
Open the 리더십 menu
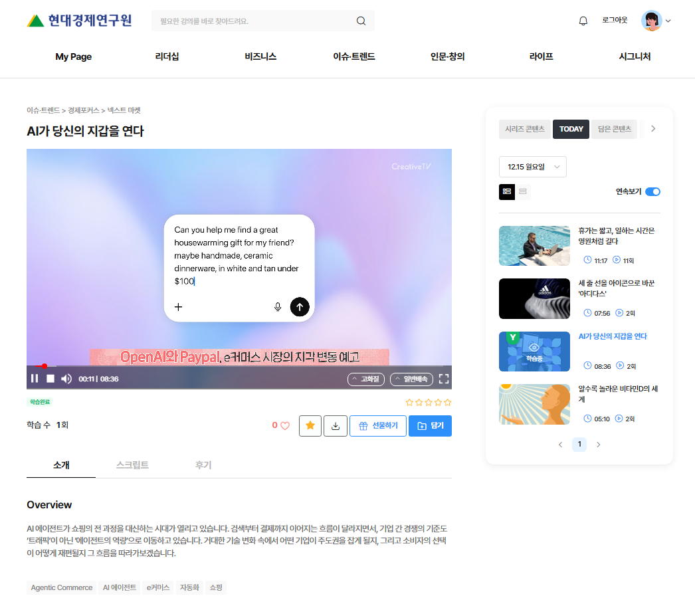click(167, 56)
